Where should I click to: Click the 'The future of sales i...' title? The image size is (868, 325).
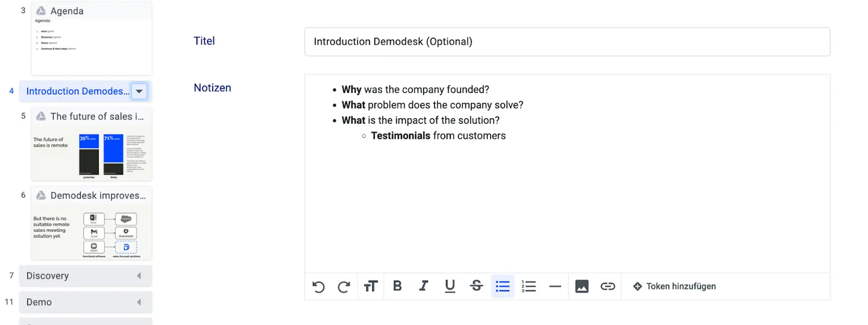98,116
